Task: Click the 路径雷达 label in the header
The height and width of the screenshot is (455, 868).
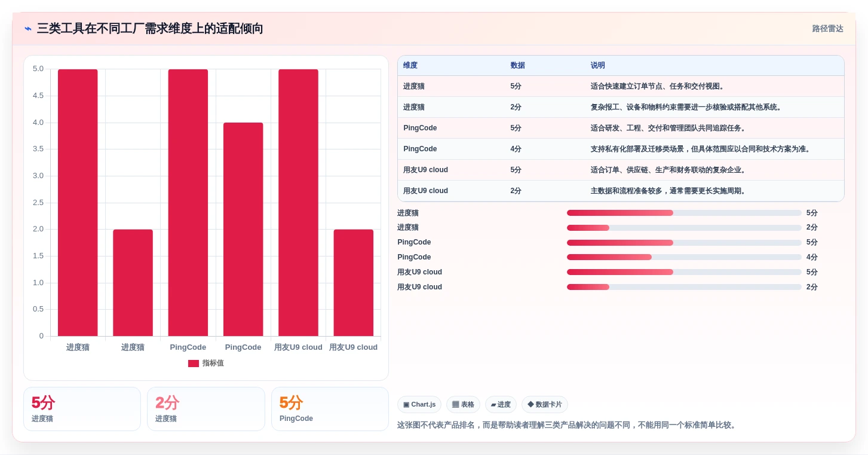Action: (x=827, y=29)
